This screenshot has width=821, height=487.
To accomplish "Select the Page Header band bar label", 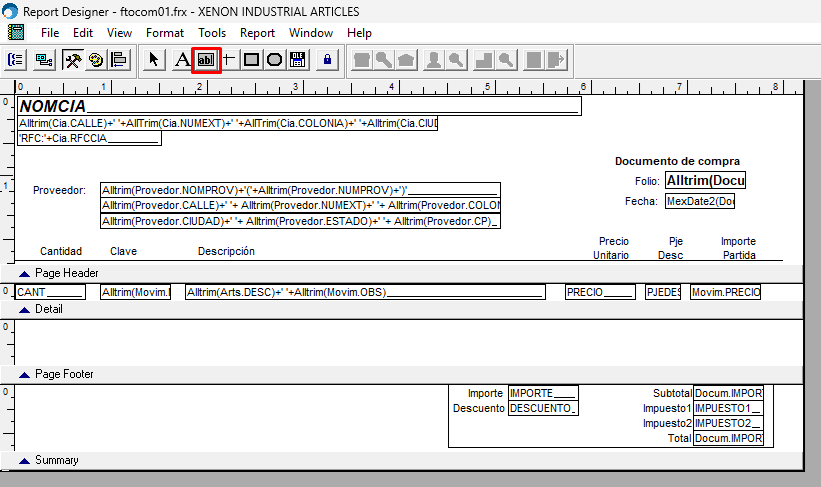I will coord(66,273).
